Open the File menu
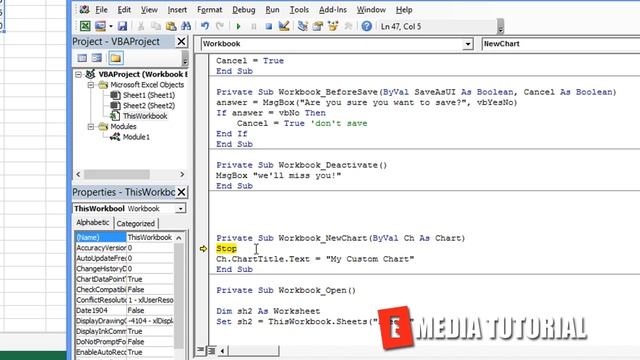Screen dimensions: 640x360 pyautogui.click(x=102, y=9)
